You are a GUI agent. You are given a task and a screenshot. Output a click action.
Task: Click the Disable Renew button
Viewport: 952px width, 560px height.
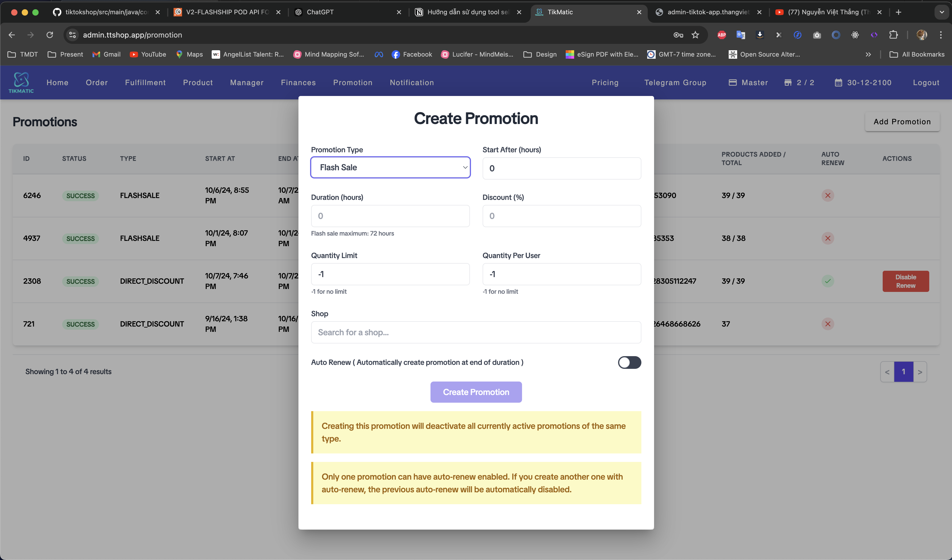coord(905,281)
